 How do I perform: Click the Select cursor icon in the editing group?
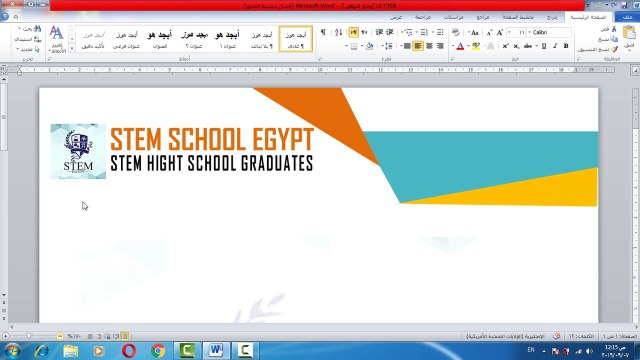click(x=38, y=49)
